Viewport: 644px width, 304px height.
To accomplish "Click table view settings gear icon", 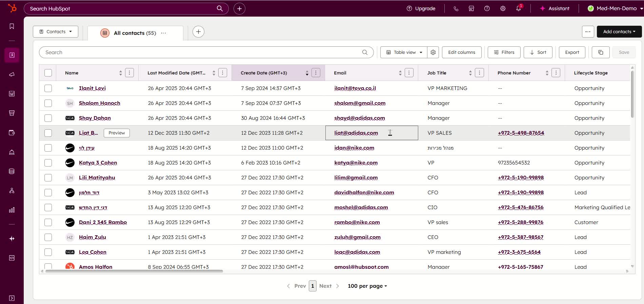I will (433, 52).
